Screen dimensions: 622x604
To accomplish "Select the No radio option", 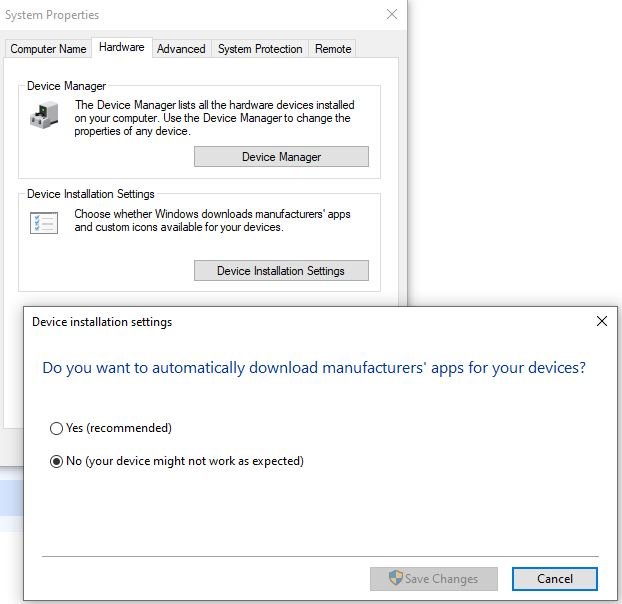I will click(x=57, y=461).
